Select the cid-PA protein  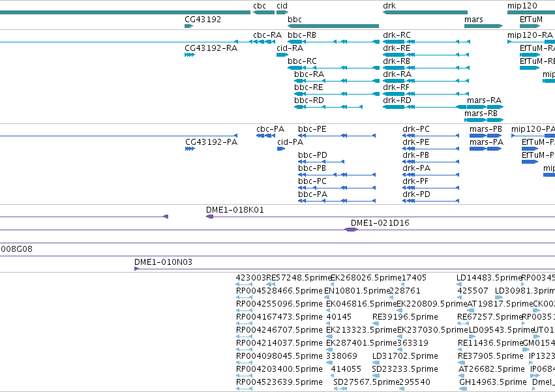pyautogui.click(x=281, y=149)
